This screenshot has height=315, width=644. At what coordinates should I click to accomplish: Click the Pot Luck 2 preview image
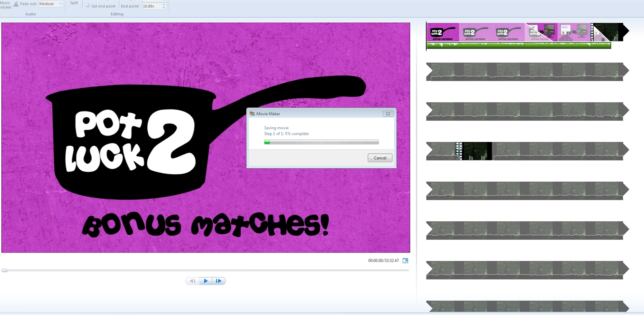click(206, 138)
